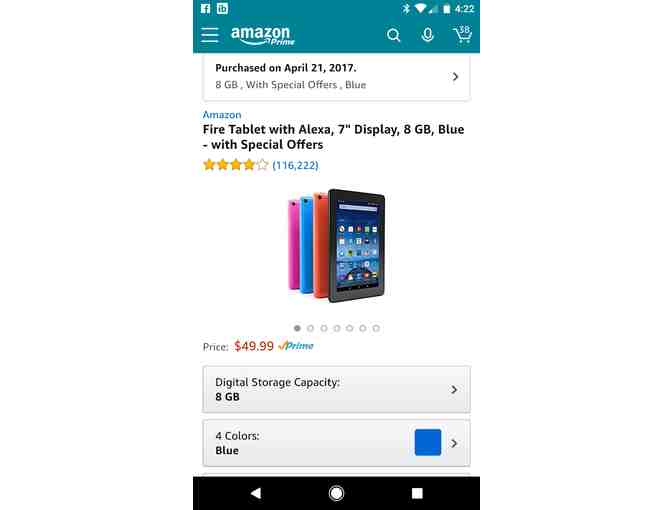Expand the Purchased on April 21, 2017 details
Screen dimensions: 672x510
click(x=336, y=77)
